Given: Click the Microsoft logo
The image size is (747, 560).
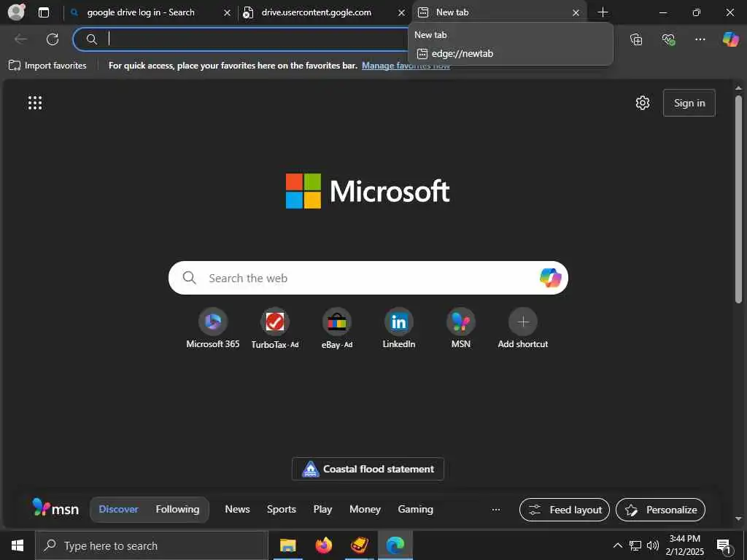Looking at the screenshot, I should (x=368, y=191).
